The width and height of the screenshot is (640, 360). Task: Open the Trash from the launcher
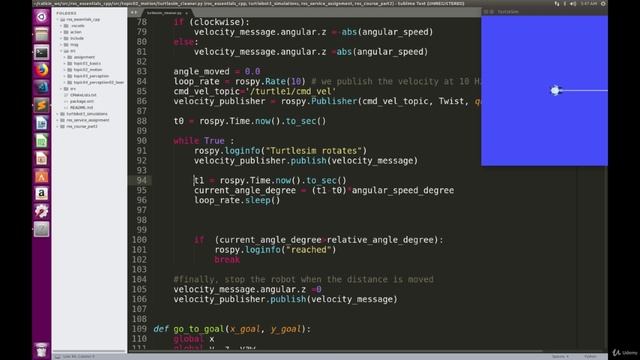[41, 350]
